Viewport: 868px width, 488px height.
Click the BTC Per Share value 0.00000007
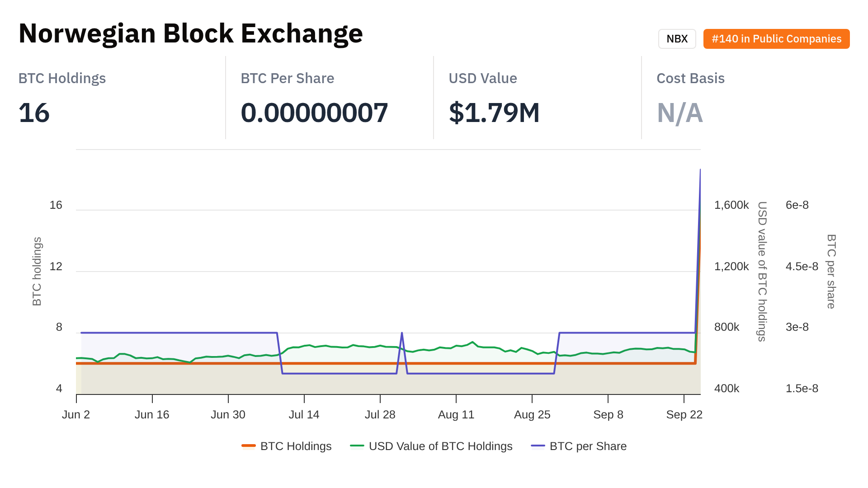[x=314, y=113]
